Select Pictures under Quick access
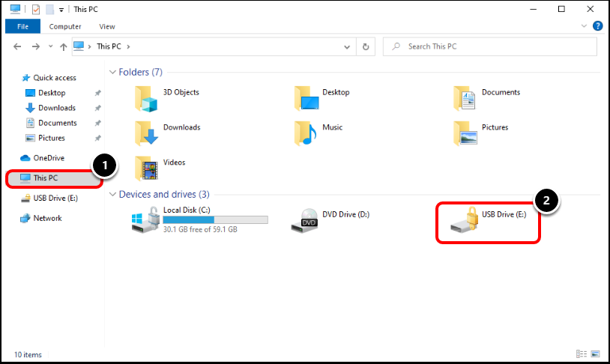Viewport: 610px width, 364px height. (x=45, y=138)
